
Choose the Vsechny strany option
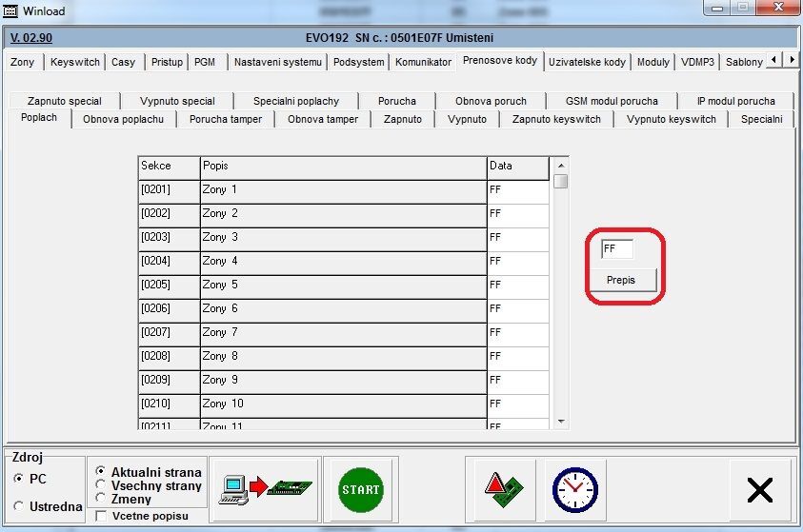coord(102,484)
